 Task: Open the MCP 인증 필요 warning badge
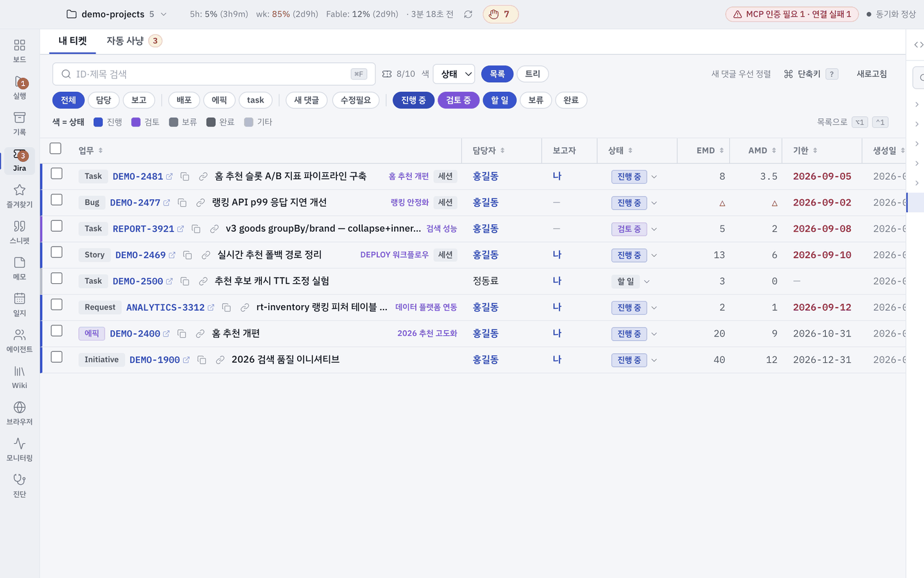(x=792, y=14)
